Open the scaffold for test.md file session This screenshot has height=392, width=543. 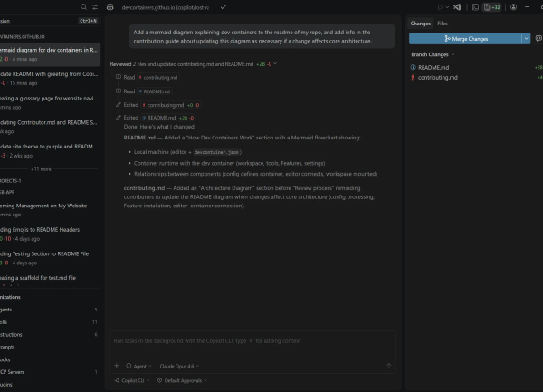[50, 280]
